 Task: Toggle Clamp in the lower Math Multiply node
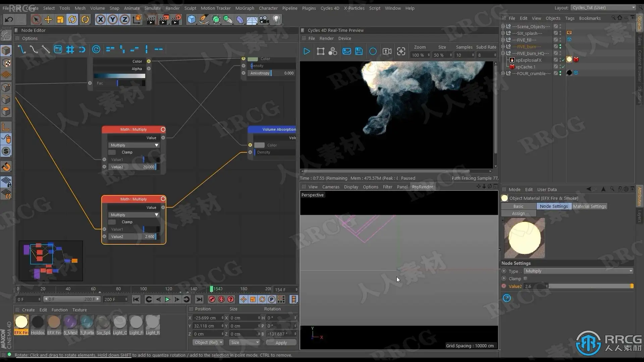(x=112, y=222)
